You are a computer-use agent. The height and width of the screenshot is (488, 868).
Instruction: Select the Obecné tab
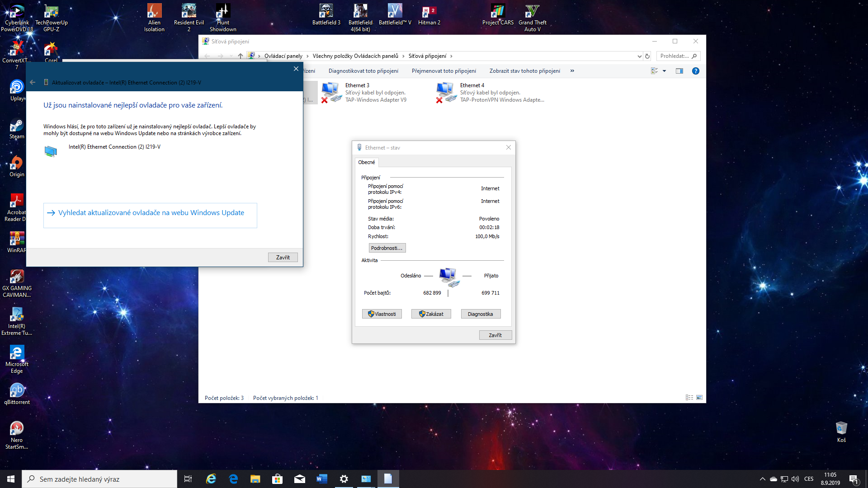(366, 162)
